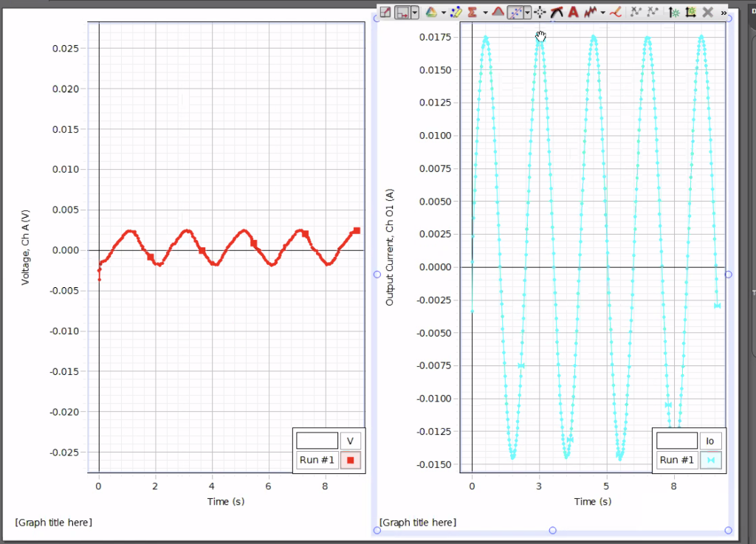
Task: Select the Run #1 legend entry
Action: [317, 459]
